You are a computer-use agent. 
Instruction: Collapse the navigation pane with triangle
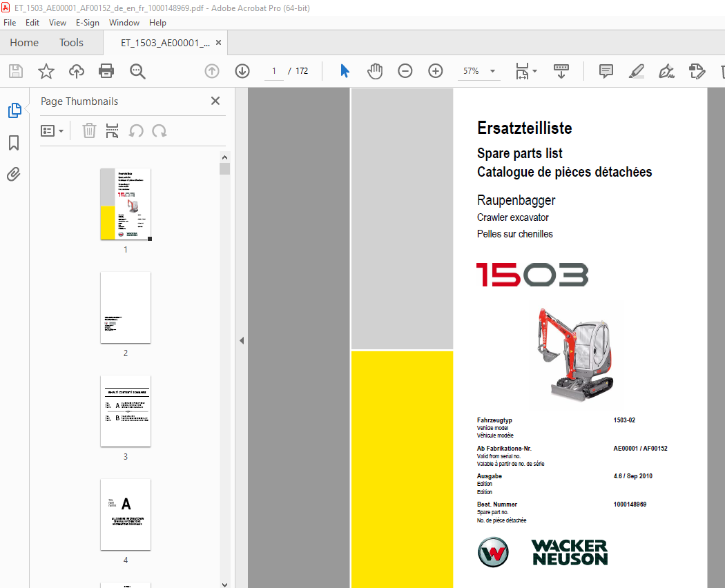[242, 341]
